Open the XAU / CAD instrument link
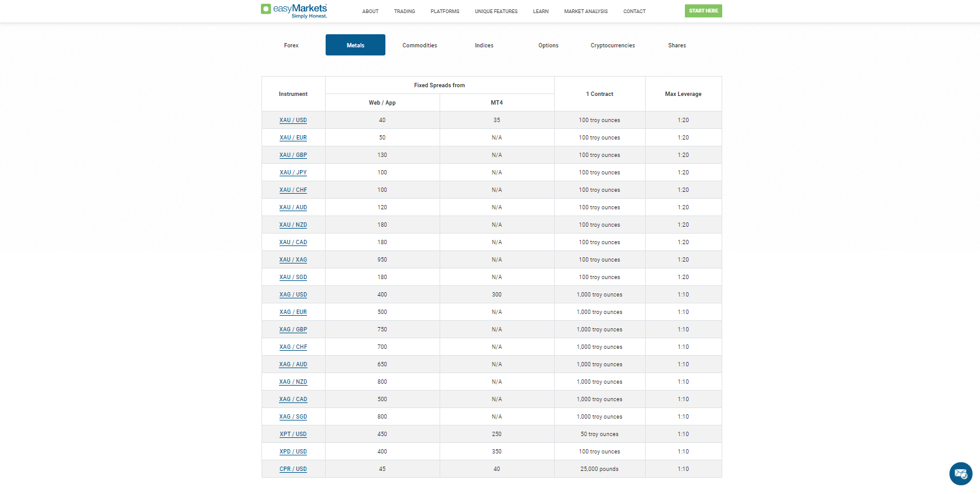 293,242
